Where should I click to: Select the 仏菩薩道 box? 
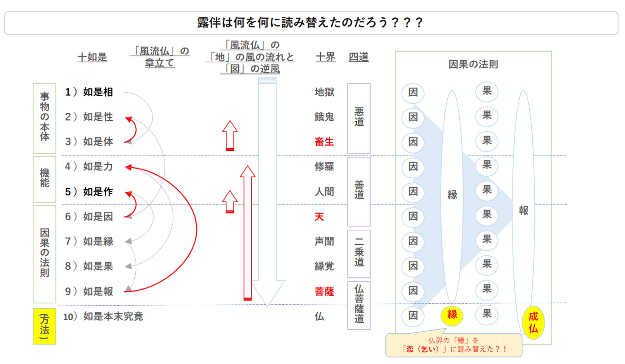tap(359, 305)
